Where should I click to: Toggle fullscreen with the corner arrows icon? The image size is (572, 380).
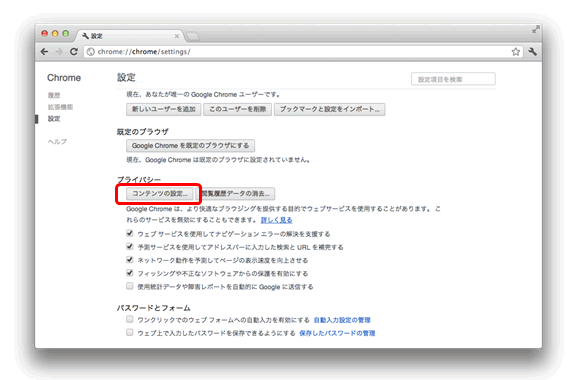535,30
